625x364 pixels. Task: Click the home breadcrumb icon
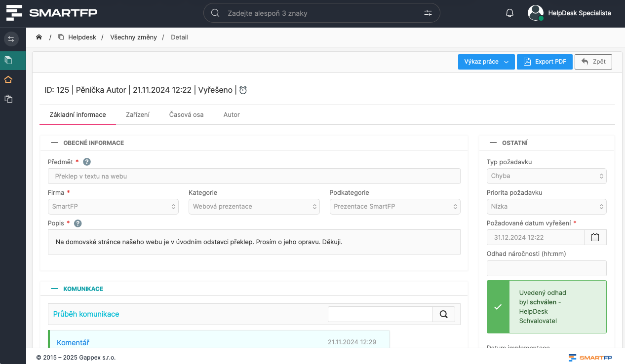pos(39,37)
